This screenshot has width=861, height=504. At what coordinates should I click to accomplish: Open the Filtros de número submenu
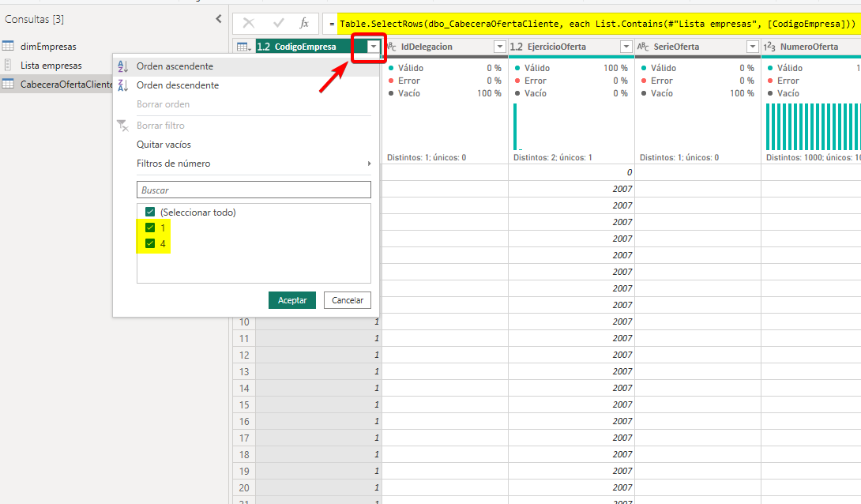(174, 164)
